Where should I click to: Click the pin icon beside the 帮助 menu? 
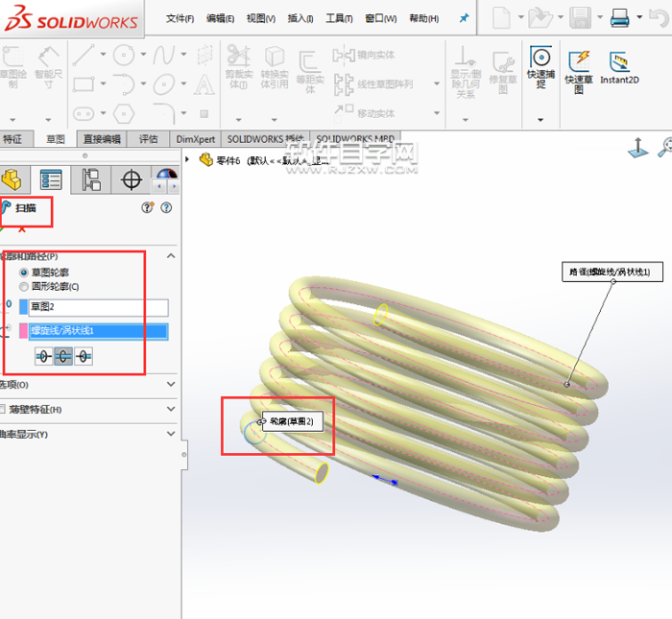464,18
